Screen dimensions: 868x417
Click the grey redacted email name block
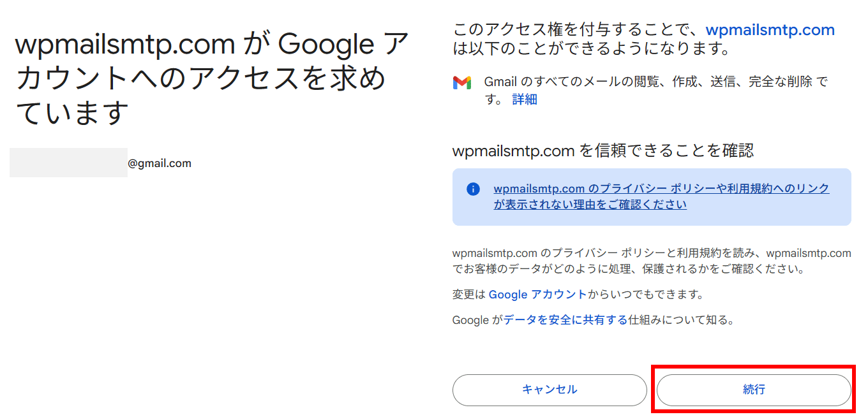click(x=68, y=163)
